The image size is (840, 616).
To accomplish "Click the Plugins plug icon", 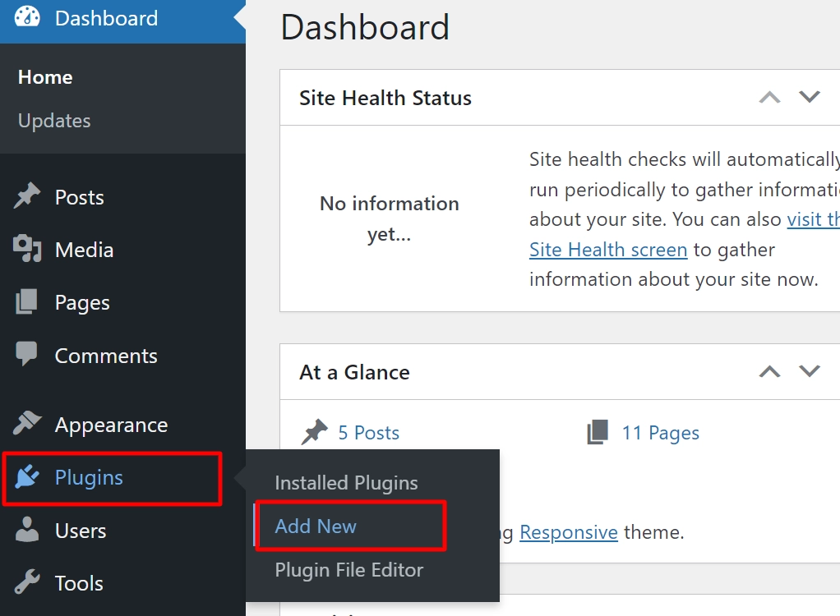I will tap(26, 479).
